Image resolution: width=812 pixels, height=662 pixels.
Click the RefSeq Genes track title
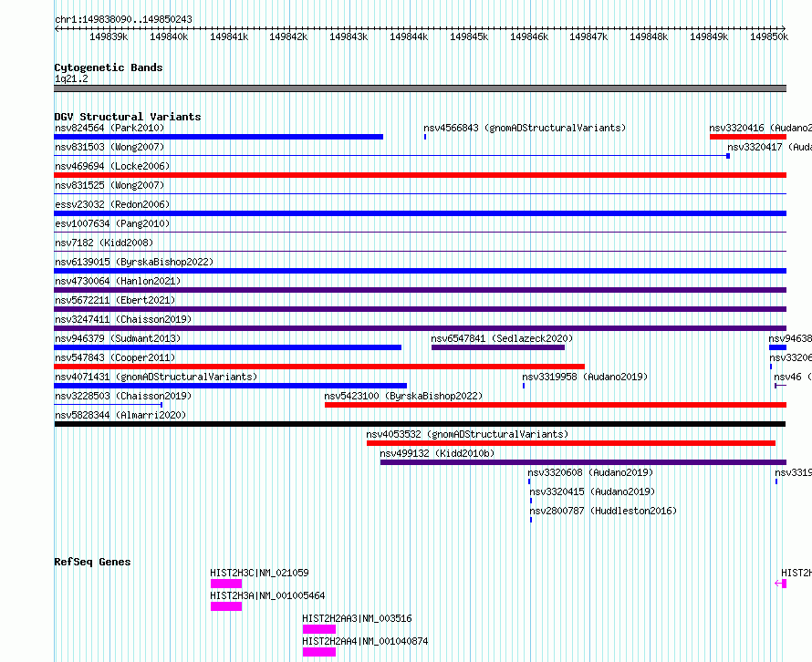(x=93, y=562)
